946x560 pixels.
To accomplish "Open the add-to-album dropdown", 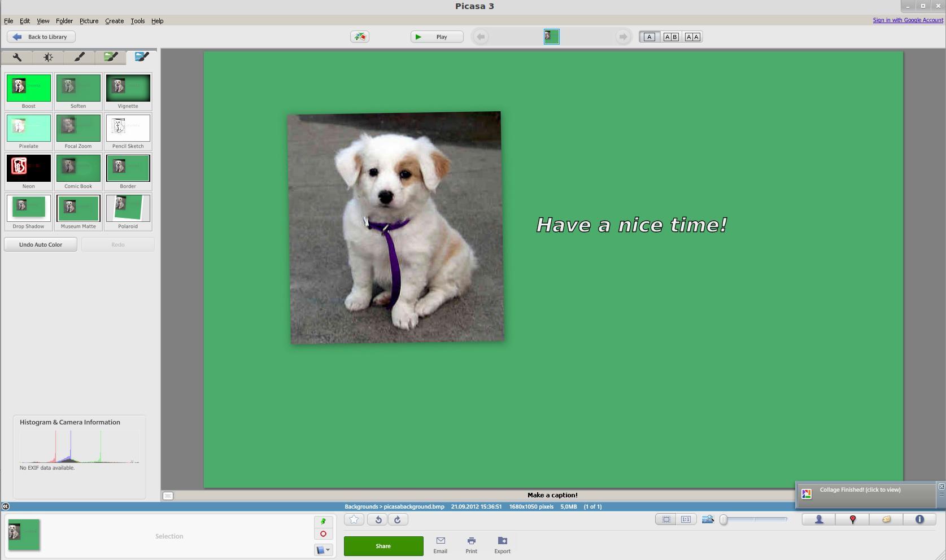I will [323, 550].
